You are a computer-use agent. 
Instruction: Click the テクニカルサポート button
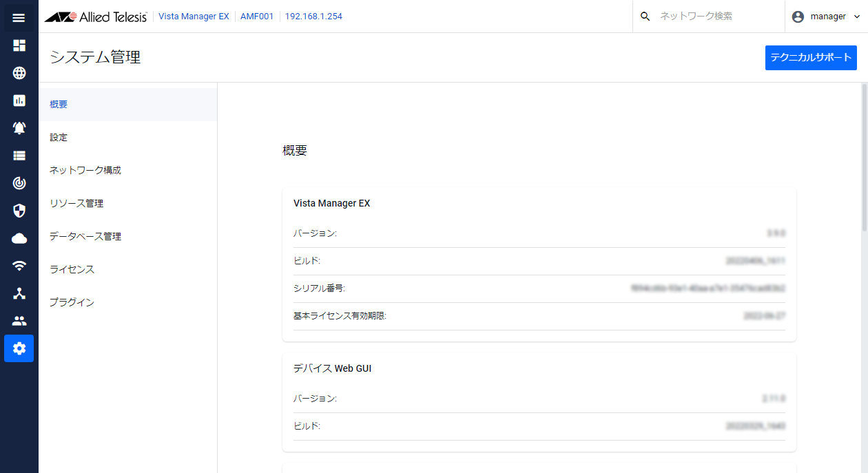(811, 58)
